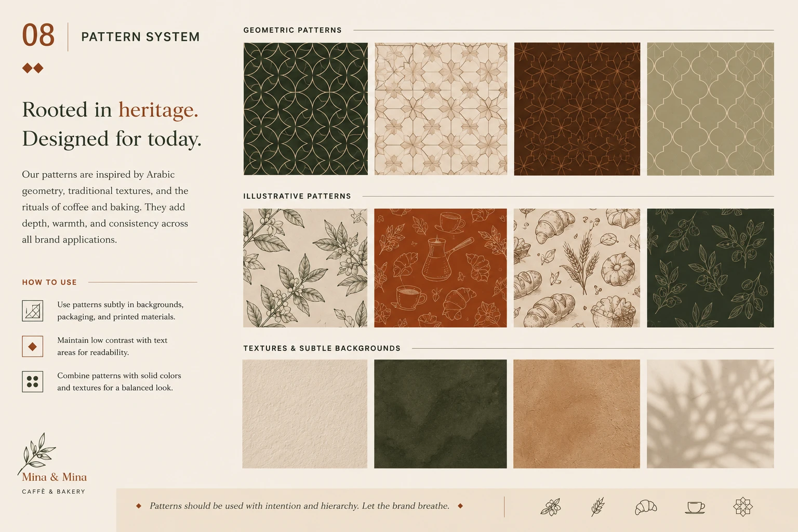The height and width of the screenshot is (532, 798).
Task: Click the "ILLUSTRATIVE PATTERNS" section heading
Action: click(297, 196)
